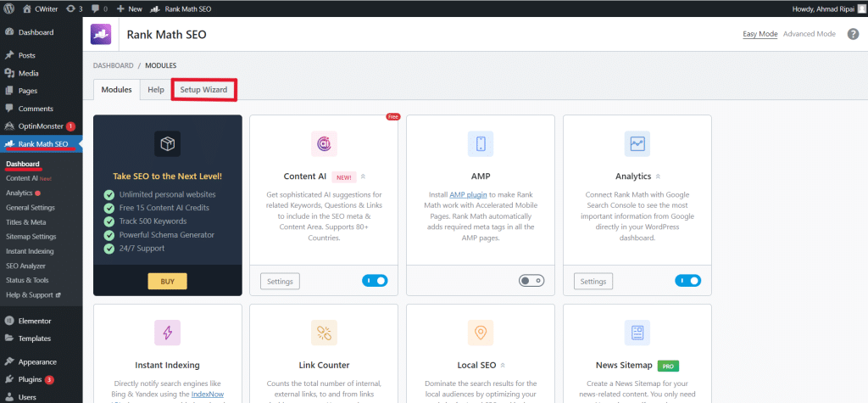Open the WordPress logo menu
Screen dimensions: 868x403
(10, 8)
